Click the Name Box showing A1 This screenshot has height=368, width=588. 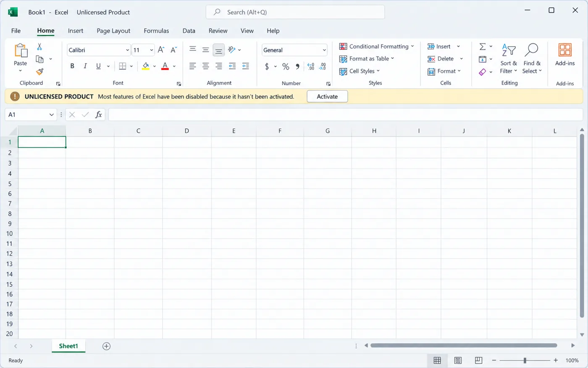pos(31,115)
